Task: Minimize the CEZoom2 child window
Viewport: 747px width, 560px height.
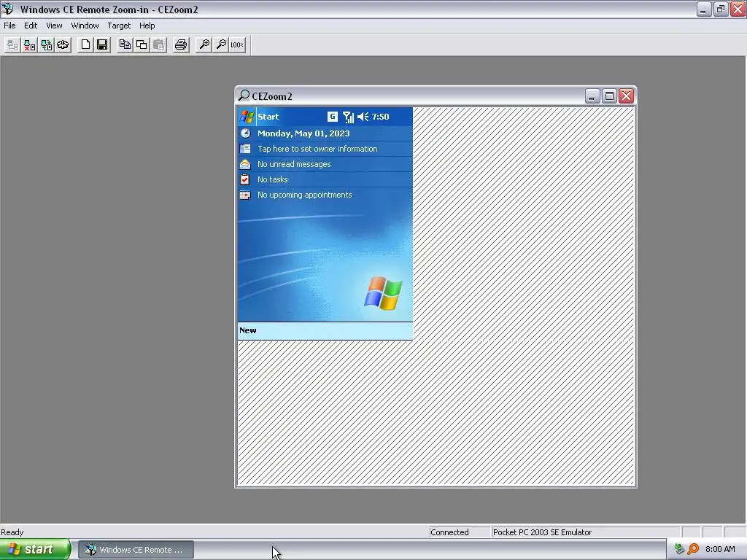Action: coord(592,96)
